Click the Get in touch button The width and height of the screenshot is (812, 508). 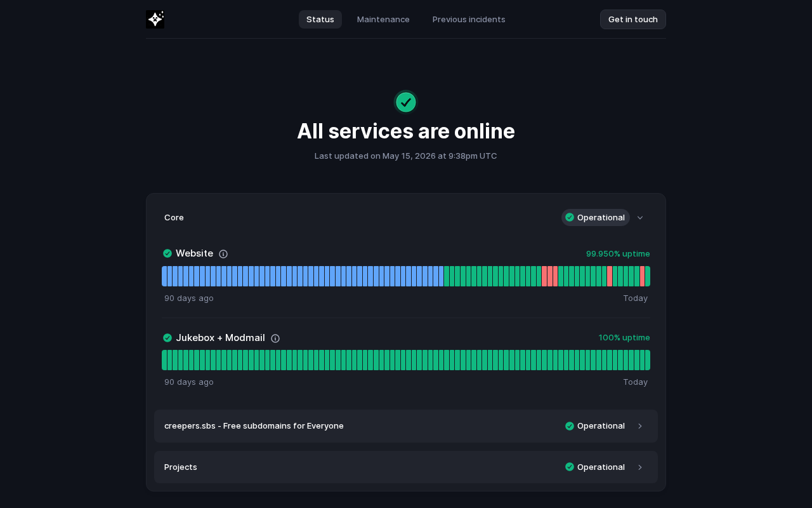[x=633, y=19]
